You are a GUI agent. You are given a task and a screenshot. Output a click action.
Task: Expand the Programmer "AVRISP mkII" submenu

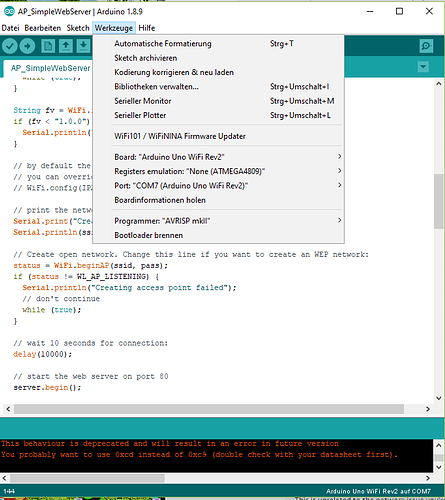click(x=228, y=221)
